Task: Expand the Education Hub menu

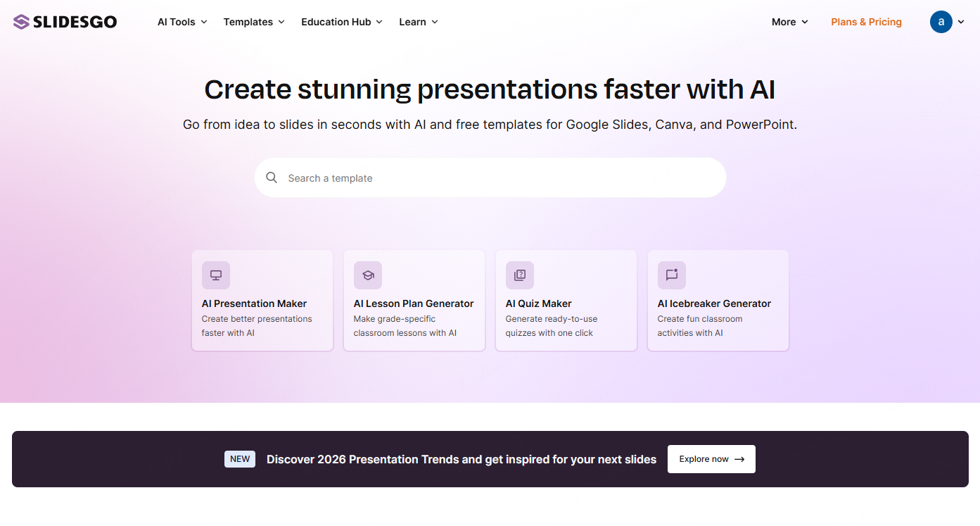Action: coord(341,22)
